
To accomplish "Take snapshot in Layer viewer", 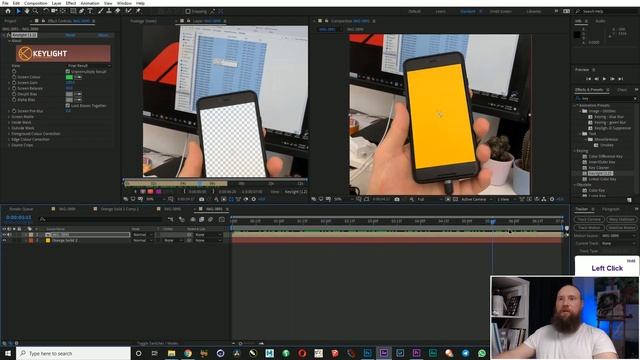I will click(x=202, y=199).
